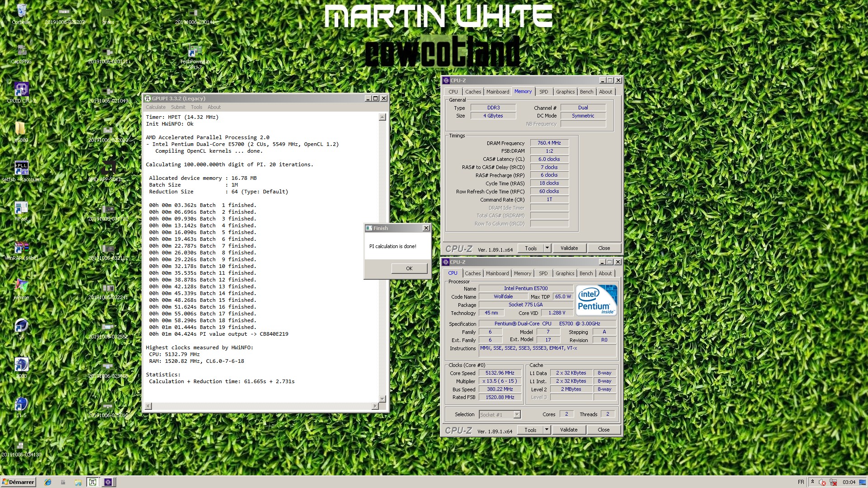Open Tools dropdown arrow in Memory CPU-Z window
This screenshot has height=488, width=868.
click(x=547, y=248)
